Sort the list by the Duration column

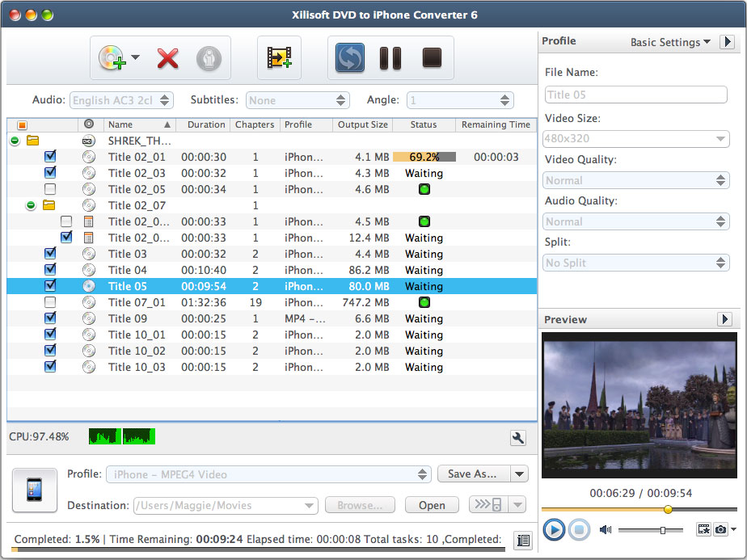pos(205,125)
